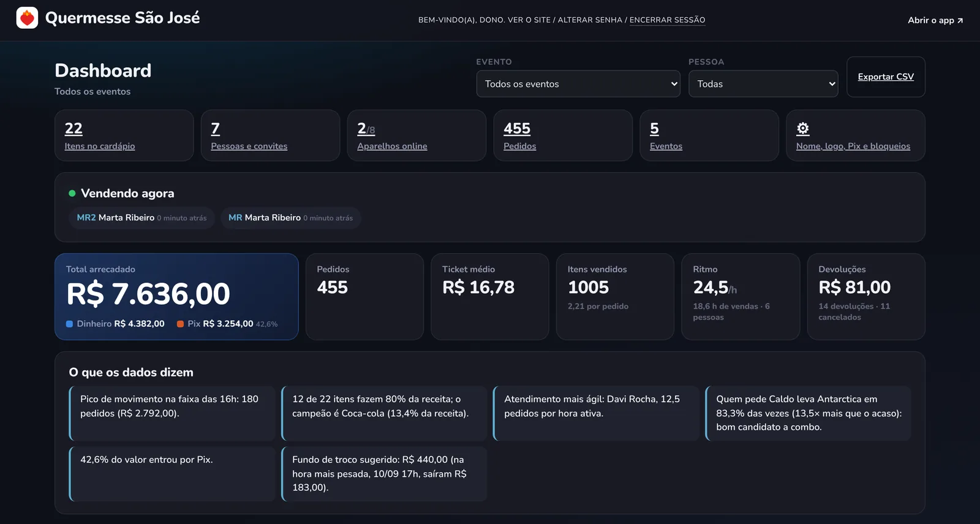The image size is (980, 524).
Task: Click the 14 devoluções · 11 cancelados text
Action: coord(854,312)
